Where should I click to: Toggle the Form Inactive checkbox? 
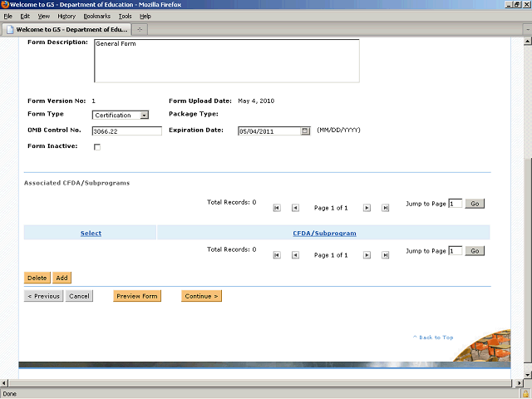point(97,147)
